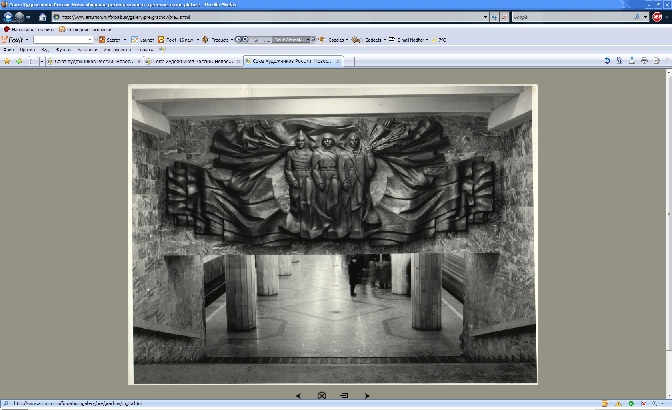The width and height of the screenshot is (672, 410).
Task: Click the red flag status bar icon
Action: click(x=643, y=404)
